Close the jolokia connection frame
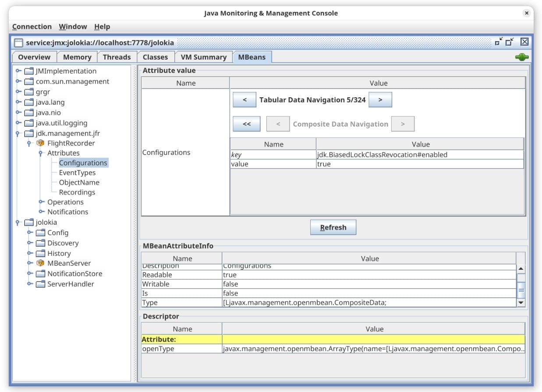Image resolution: width=542 pixels, height=392 pixels. (x=524, y=42)
